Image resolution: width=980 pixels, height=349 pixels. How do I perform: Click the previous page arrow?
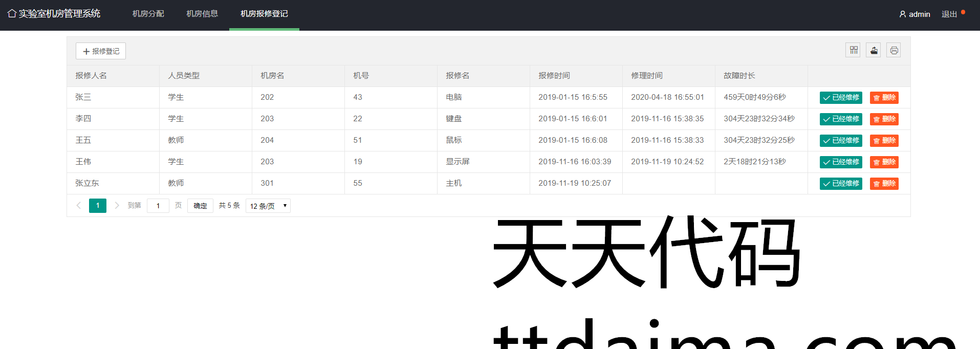point(79,205)
